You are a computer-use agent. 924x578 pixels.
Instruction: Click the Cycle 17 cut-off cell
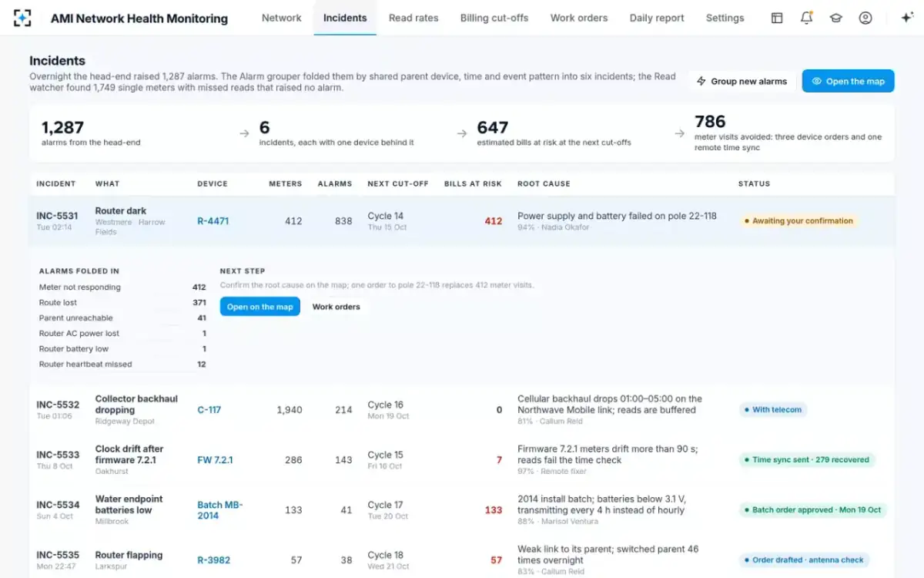coord(388,510)
